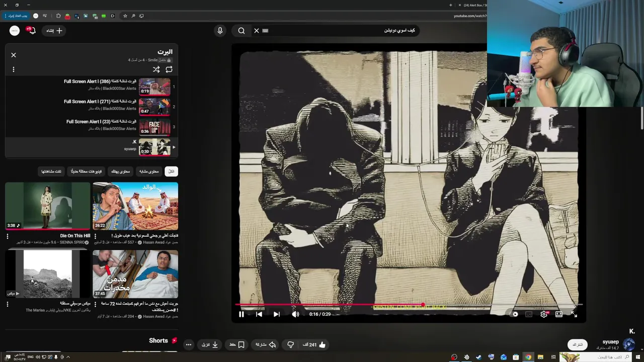Dislike the video thumbs down icon
The height and width of the screenshot is (362, 644).
point(290,345)
